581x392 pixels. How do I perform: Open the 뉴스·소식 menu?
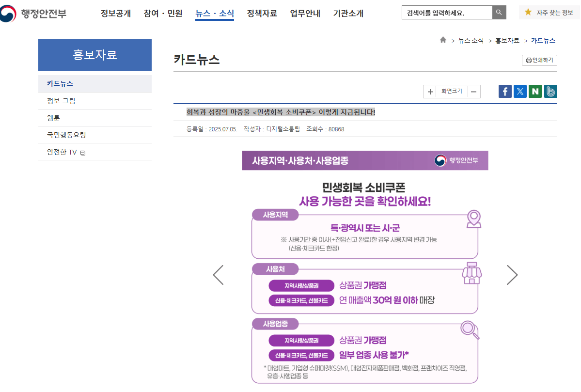click(215, 14)
